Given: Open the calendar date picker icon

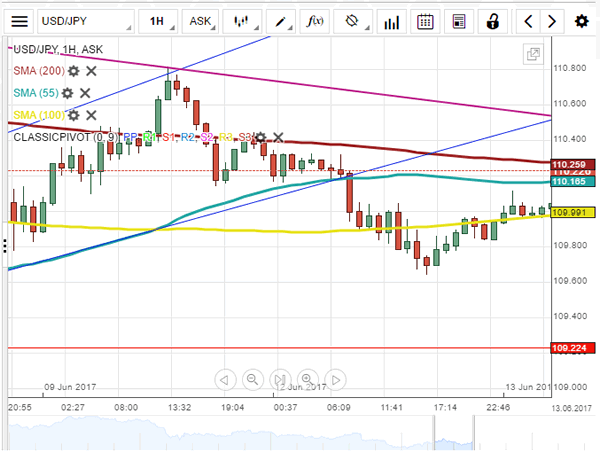Looking at the screenshot, I should click(425, 20).
